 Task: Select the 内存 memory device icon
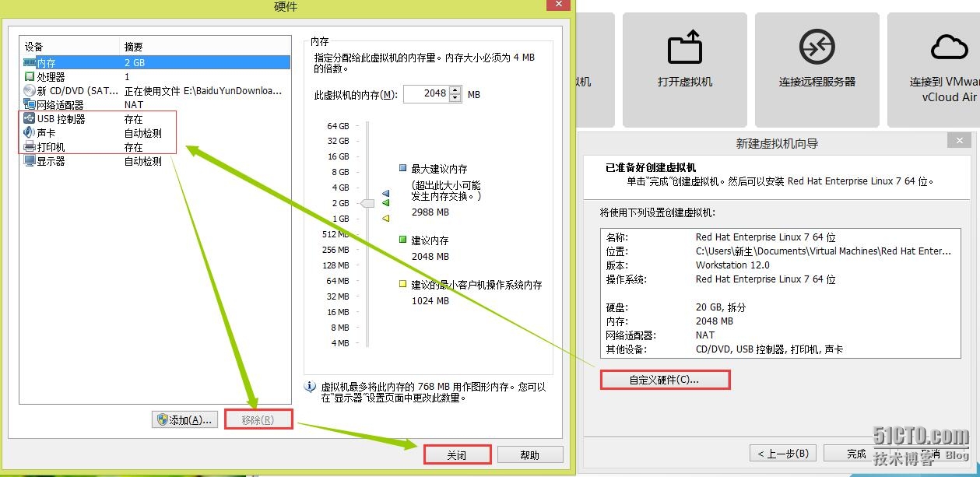(30, 62)
